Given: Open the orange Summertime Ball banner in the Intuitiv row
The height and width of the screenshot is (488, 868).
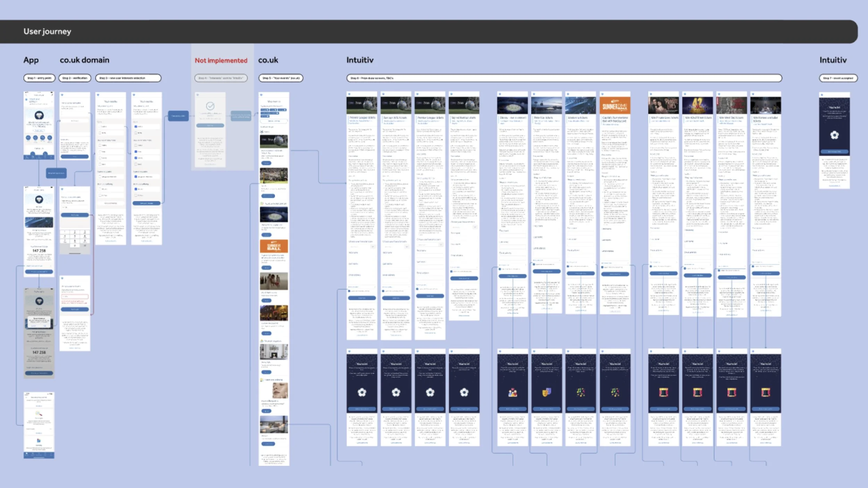Looking at the screenshot, I should click(x=615, y=106).
